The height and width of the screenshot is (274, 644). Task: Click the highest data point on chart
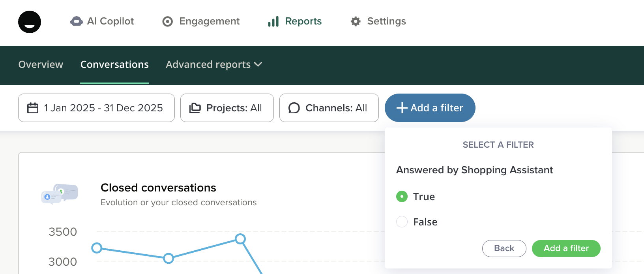pyautogui.click(x=240, y=238)
